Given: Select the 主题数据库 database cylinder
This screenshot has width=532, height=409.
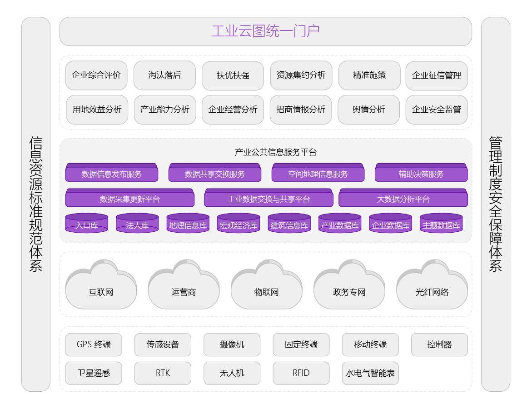Looking at the screenshot, I should 441,223.
